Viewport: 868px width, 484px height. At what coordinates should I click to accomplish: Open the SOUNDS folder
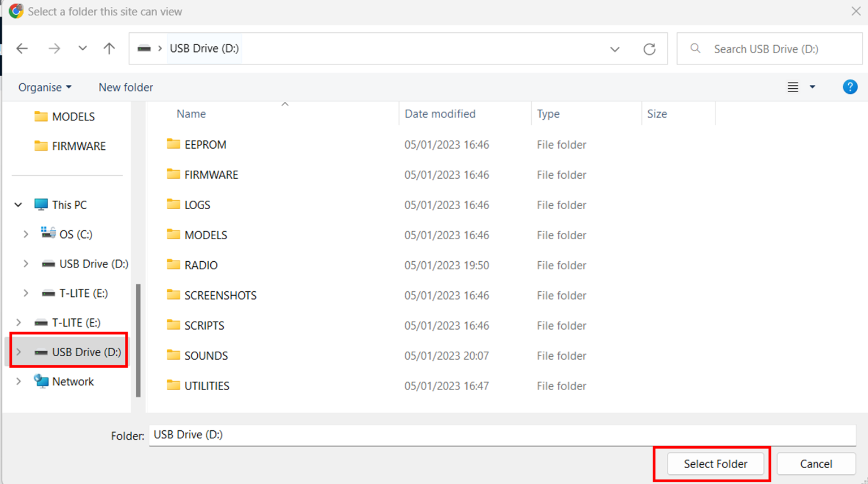[206, 355]
